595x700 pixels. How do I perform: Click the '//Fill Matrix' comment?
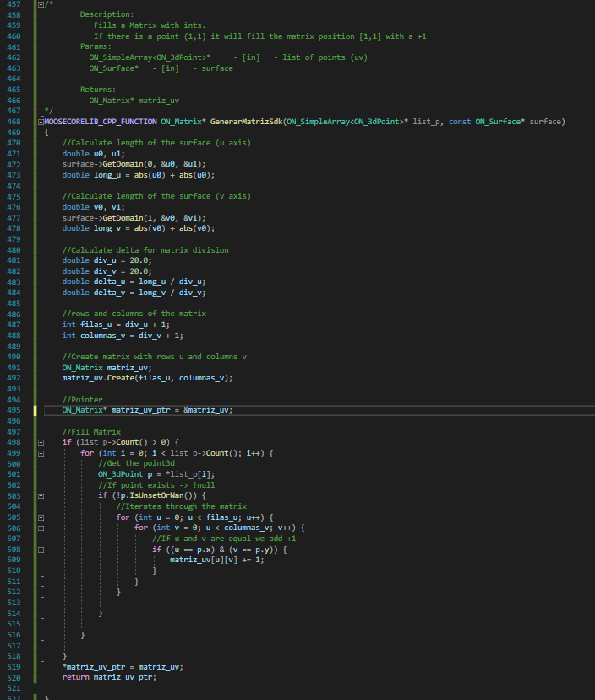[91, 432]
